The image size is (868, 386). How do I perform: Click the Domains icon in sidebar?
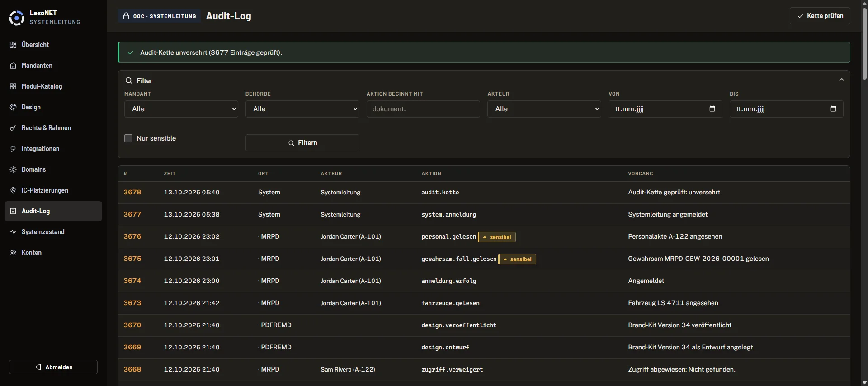click(13, 169)
